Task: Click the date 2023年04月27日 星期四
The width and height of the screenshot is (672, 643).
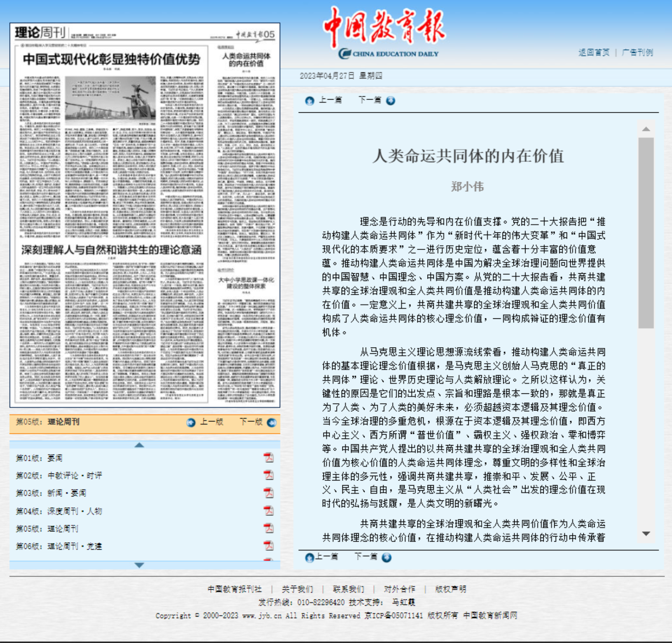Action: click(341, 76)
